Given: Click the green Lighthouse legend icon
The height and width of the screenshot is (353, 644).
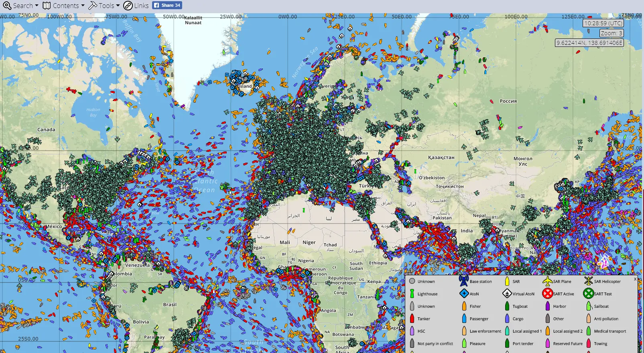Looking at the screenshot, I should tap(412, 294).
